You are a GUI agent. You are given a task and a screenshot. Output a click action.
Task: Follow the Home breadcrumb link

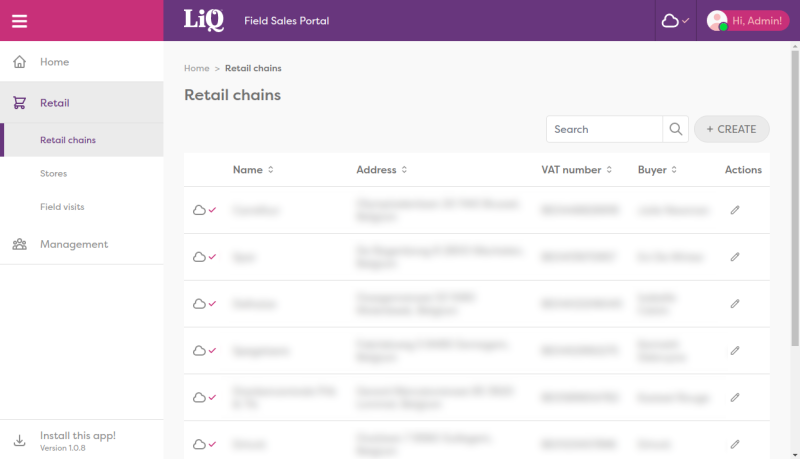tap(196, 68)
